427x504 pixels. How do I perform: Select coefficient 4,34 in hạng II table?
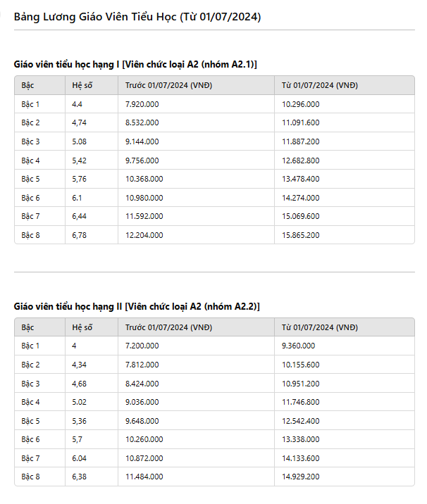92,365
